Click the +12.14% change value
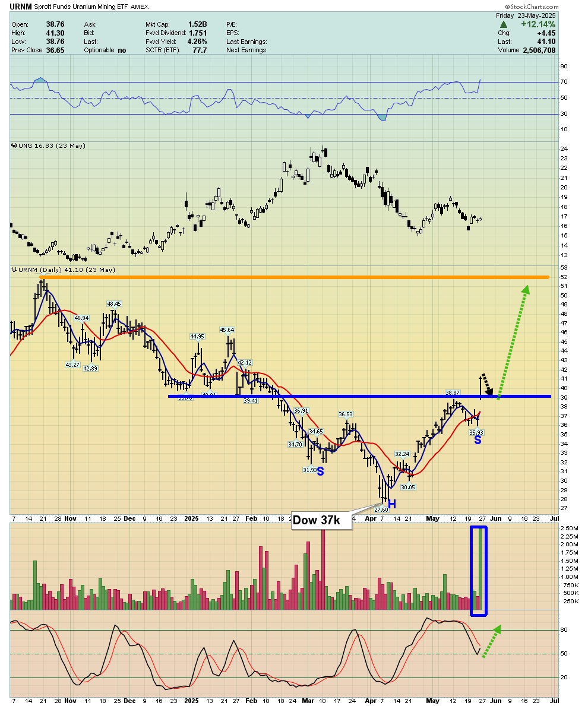This screenshot has height=706, width=588. pos(538,24)
